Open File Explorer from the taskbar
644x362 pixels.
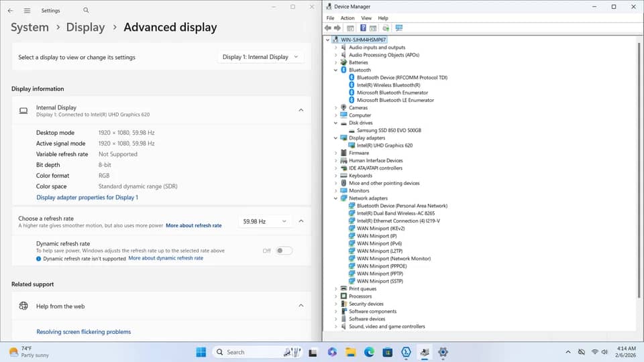(x=350, y=352)
